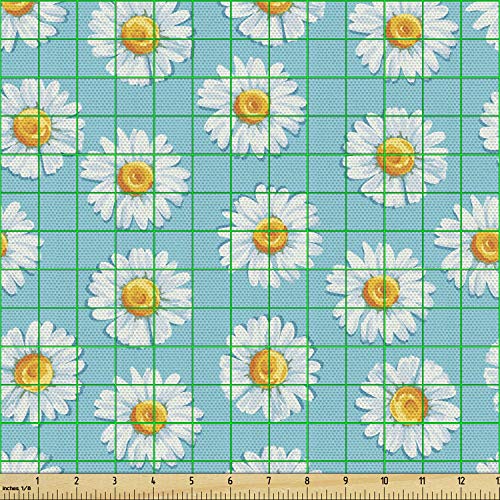Select the ruler's 9 inch label
Image resolution: width=500 pixels, height=500 pixels.
click(x=346, y=480)
